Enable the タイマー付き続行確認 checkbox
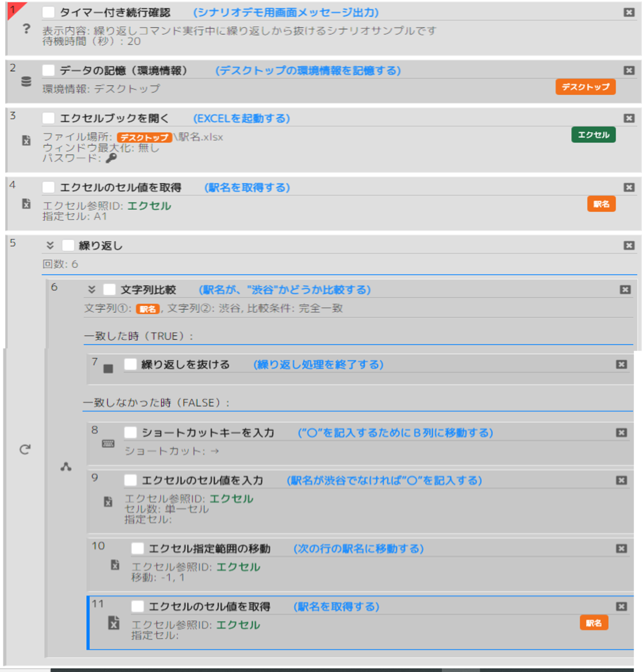The image size is (642, 672). click(49, 12)
